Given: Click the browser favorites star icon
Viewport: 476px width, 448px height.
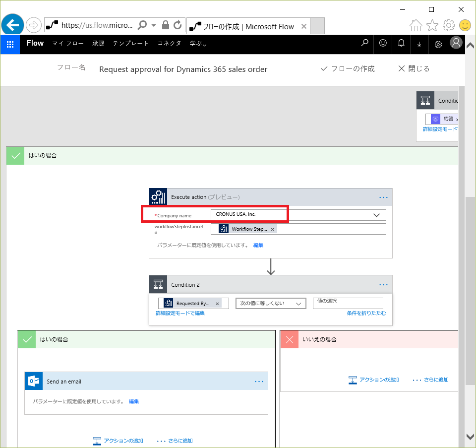Looking at the screenshot, I should [x=432, y=25].
